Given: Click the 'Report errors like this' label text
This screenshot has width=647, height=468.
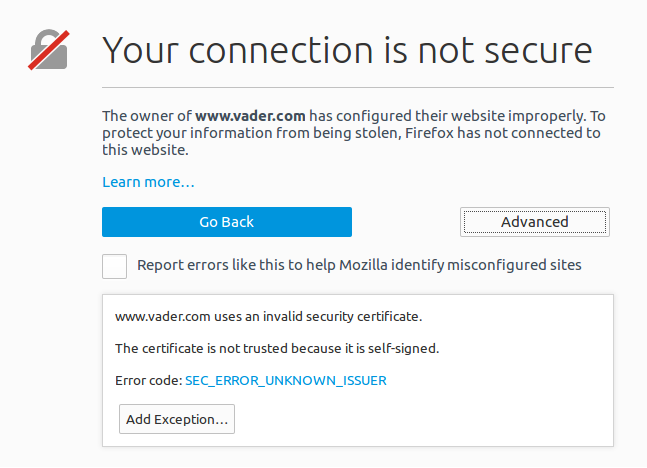Looking at the screenshot, I should [x=359, y=265].
